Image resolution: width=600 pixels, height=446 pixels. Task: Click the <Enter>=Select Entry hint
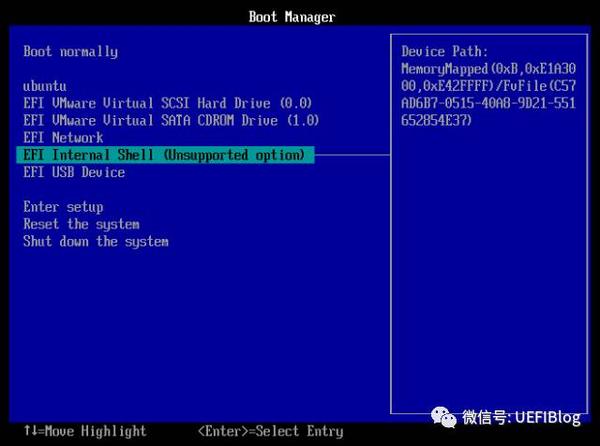coord(271,431)
